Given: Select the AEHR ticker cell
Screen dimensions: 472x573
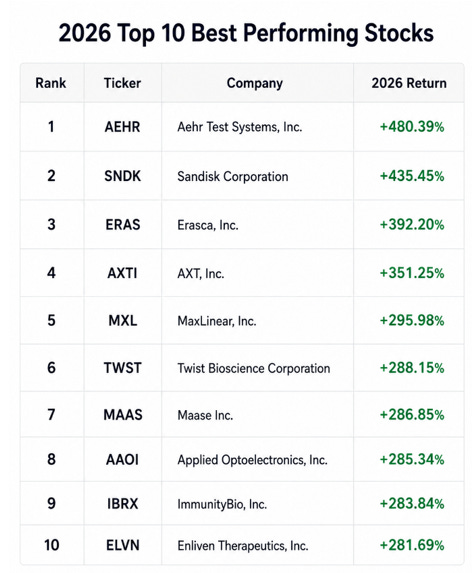Looking at the screenshot, I should coord(122,127).
